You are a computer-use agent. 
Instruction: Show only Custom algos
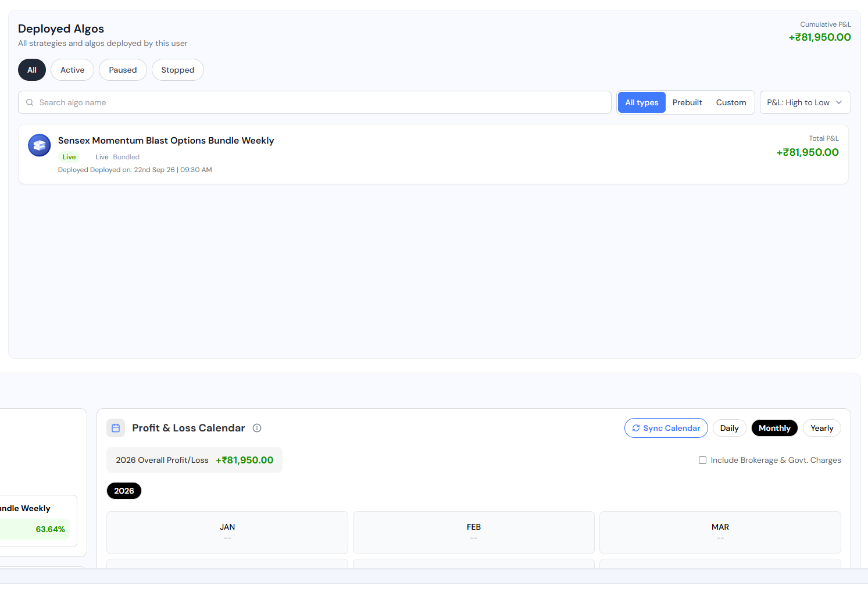[x=731, y=102]
